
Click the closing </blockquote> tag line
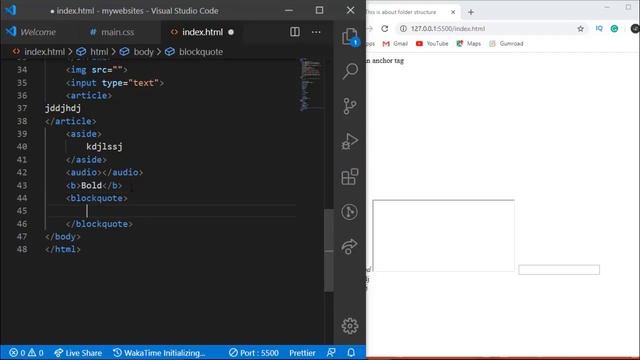pos(99,224)
